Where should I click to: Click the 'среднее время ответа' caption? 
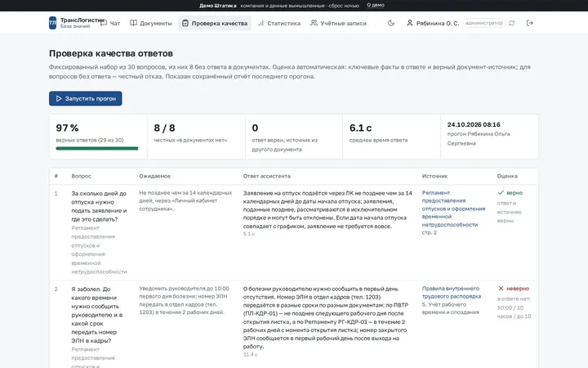(378, 140)
